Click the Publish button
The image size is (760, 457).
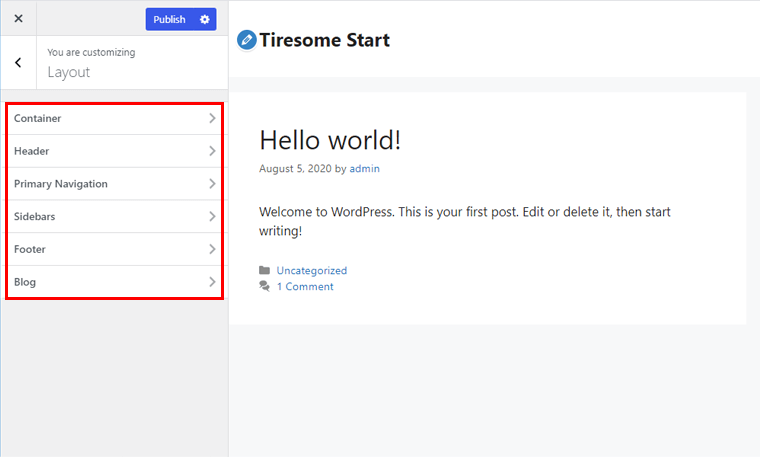coord(170,19)
